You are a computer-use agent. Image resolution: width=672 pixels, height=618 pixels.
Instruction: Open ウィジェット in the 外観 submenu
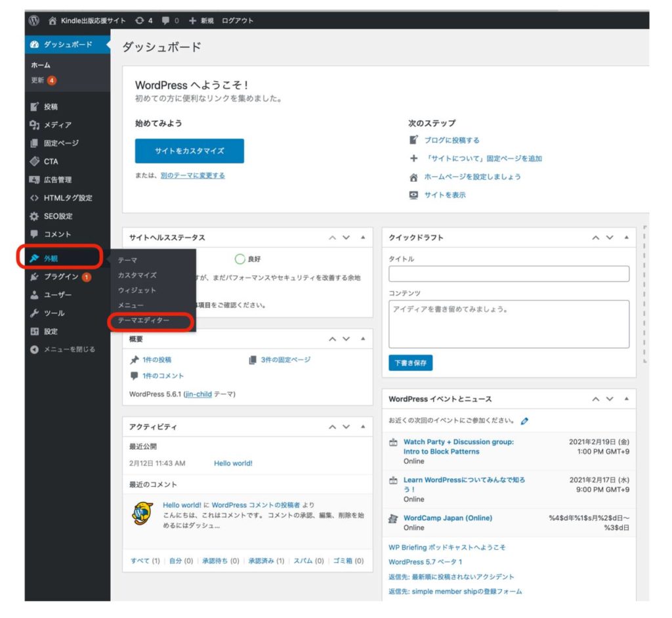[136, 290]
